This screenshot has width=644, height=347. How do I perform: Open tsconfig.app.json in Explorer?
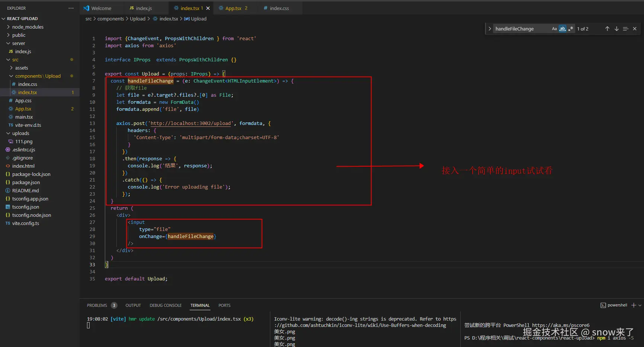(x=30, y=199)
